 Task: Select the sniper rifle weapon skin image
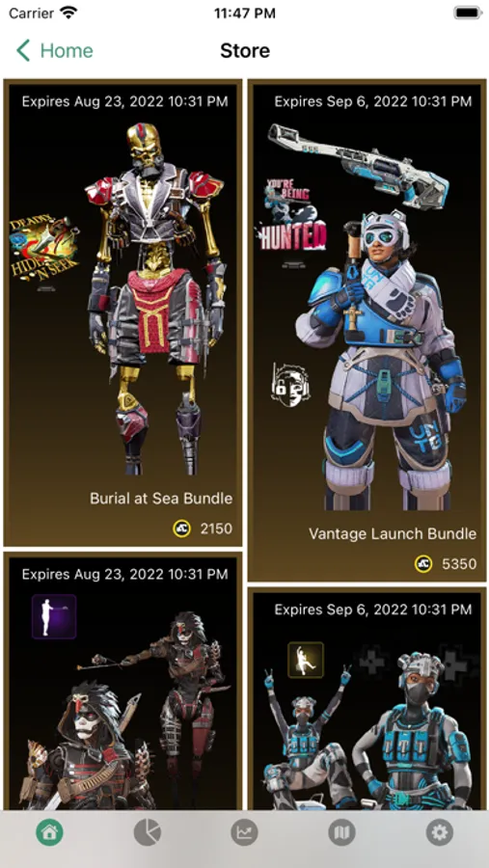click(359, 165)
